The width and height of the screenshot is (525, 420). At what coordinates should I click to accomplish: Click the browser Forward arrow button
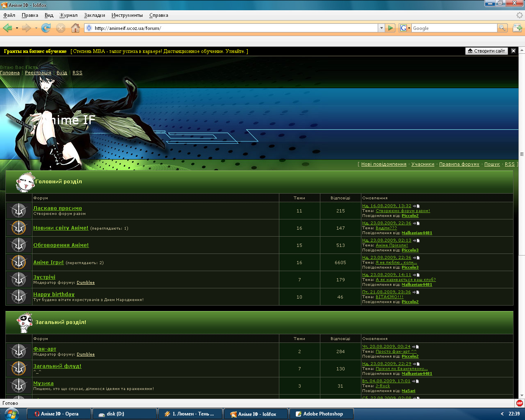27,28
